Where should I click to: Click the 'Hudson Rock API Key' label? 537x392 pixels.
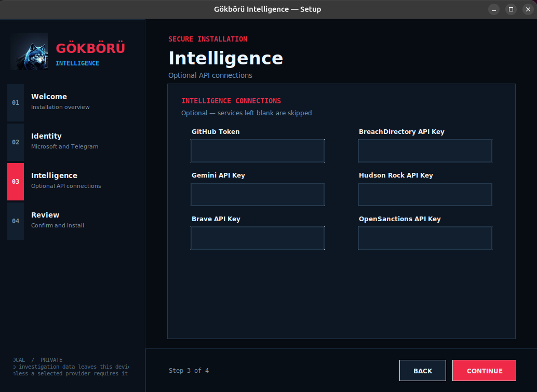click(396, 175)
